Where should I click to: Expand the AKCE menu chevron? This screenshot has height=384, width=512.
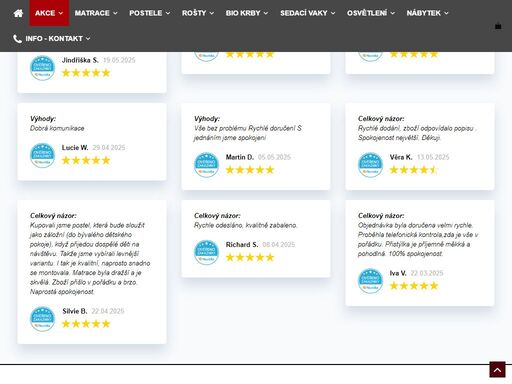[61, 13]
